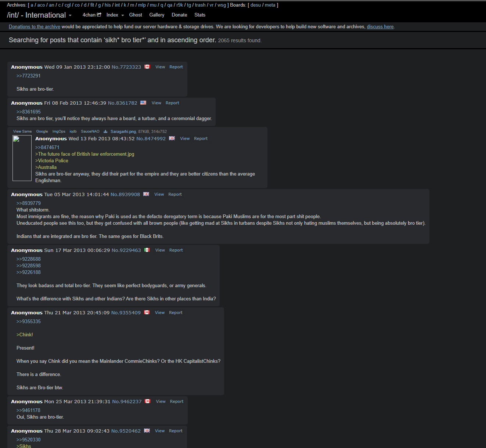Screen dimensions: 486x448
Task: Download the Saragarhi.png image via download icon
Action: point(105,131)
